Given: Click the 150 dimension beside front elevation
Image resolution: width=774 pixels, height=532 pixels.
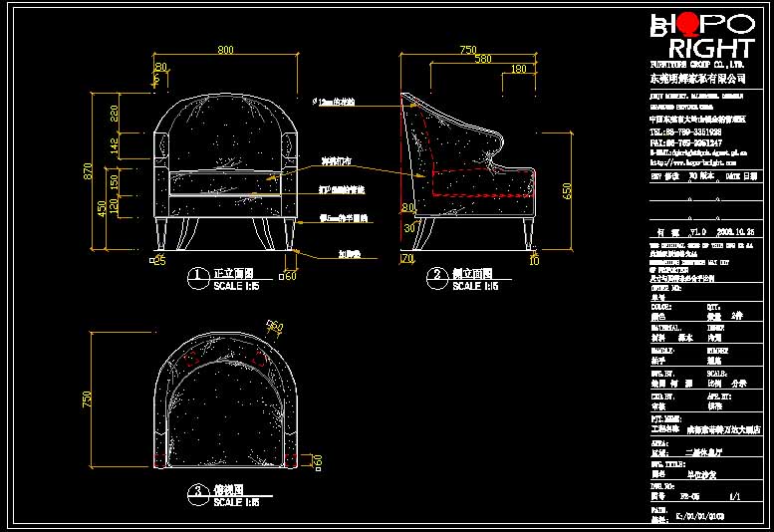Looking at the screenshot, I should click(x=114, y=182).
